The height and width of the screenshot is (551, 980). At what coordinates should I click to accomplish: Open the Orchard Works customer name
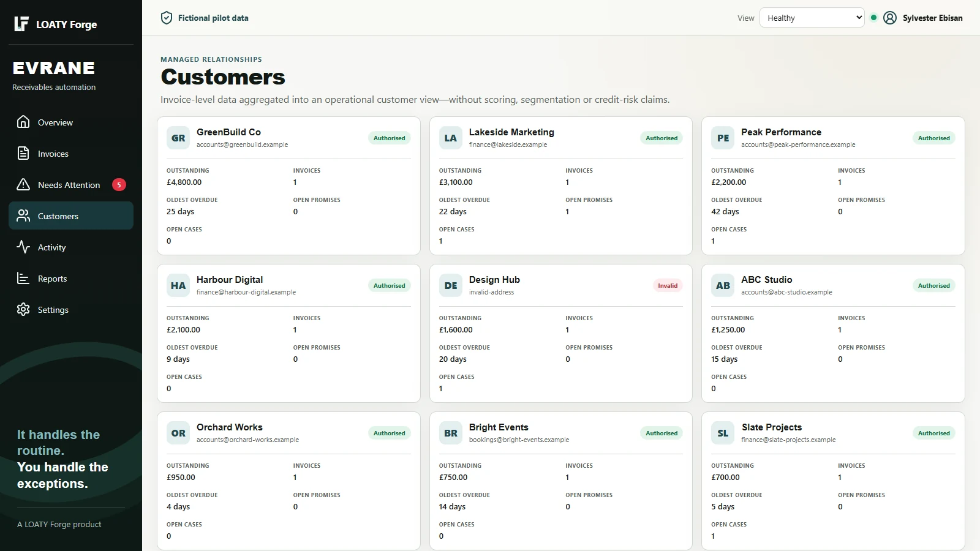pos(230,427)
